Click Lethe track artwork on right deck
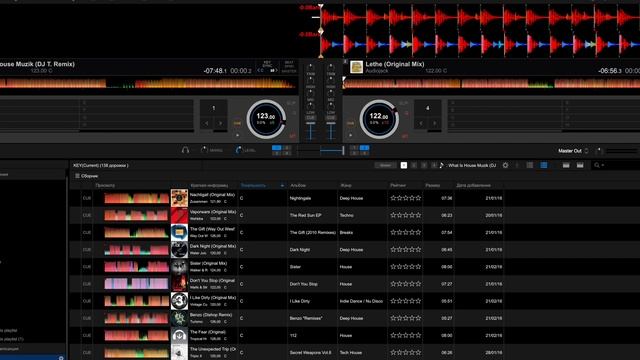The image size is (640, 360). 356,67
